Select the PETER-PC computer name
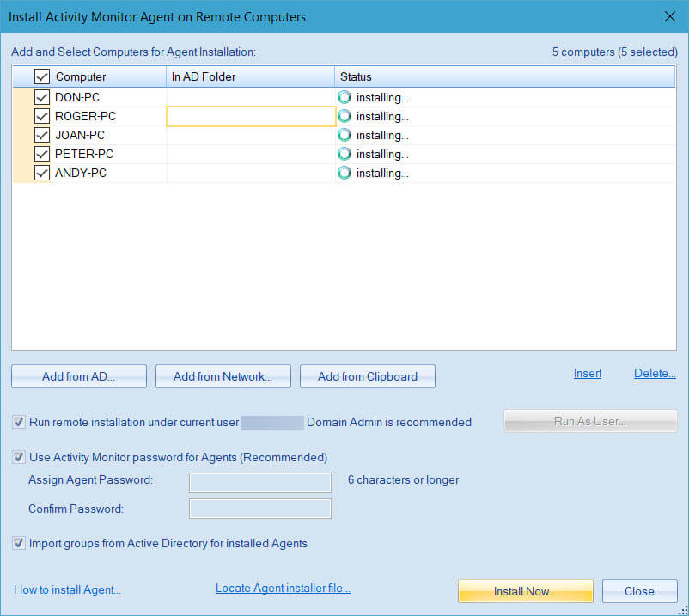The width and height of the screenshot is (689, 616). coord(84,154)
